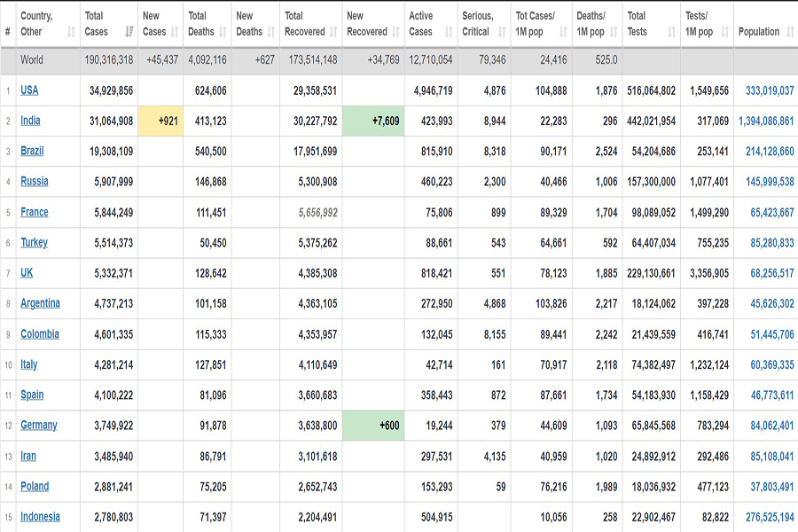Click the yellow +921 new cases cell

click(x=160, y=121)
